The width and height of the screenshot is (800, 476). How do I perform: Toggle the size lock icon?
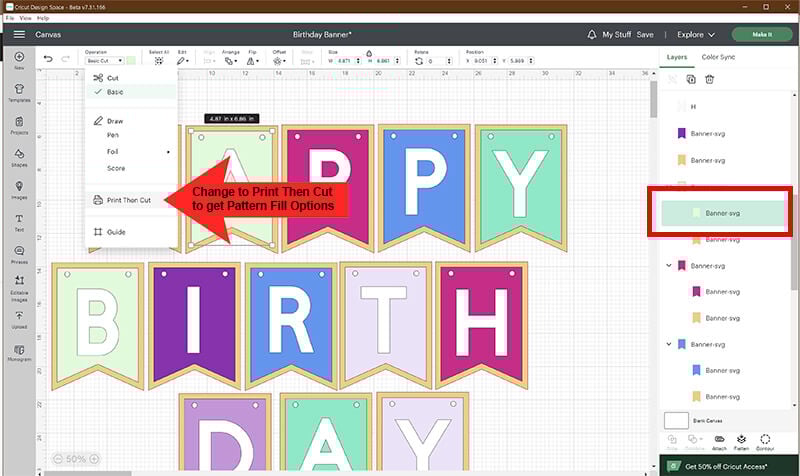[369, 53]
